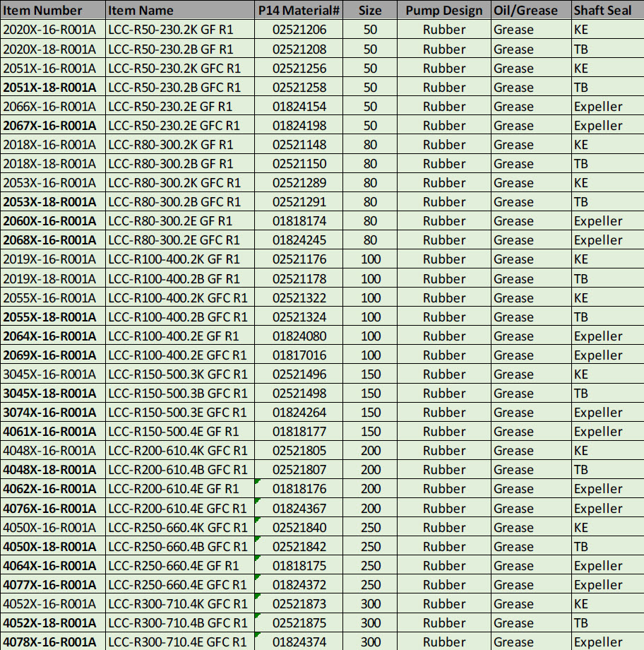Viewport: 644px width, 650px height.
Task: Click Expeller in the 4077X-16-R001A row
Action: pyautogui.click(x=608, y=584)
